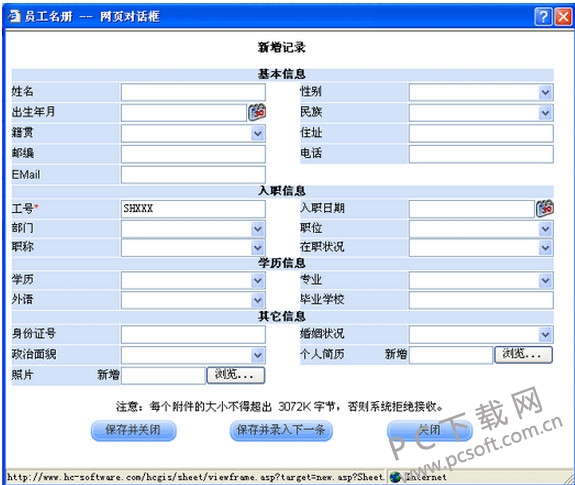Close the 员工名册 dialog window
575x485 pixels.
coord(563,16)
